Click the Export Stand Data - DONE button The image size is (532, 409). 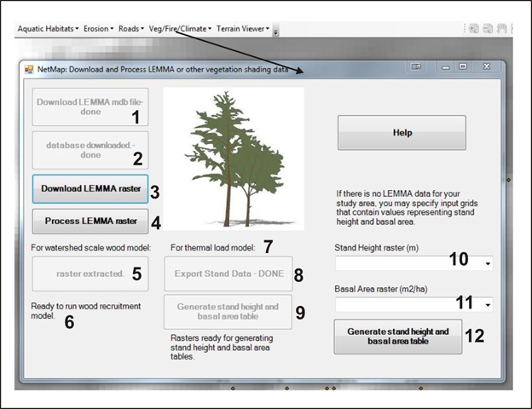(228, 274)
